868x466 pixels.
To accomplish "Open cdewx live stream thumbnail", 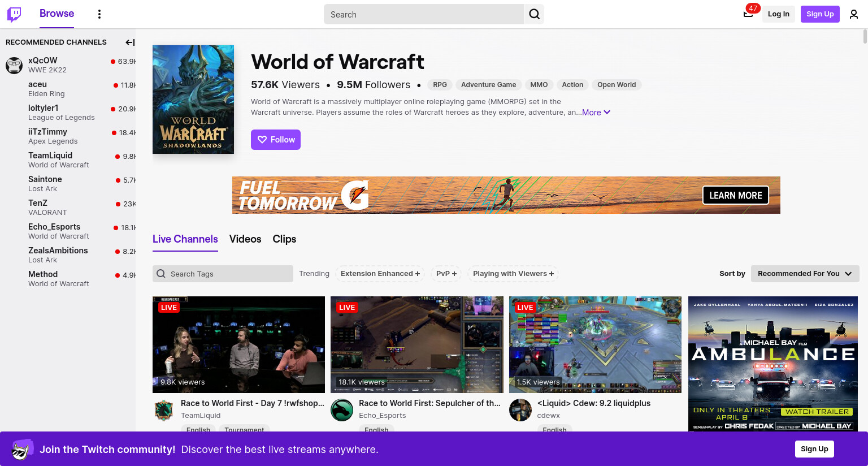I will coord(595,344).
